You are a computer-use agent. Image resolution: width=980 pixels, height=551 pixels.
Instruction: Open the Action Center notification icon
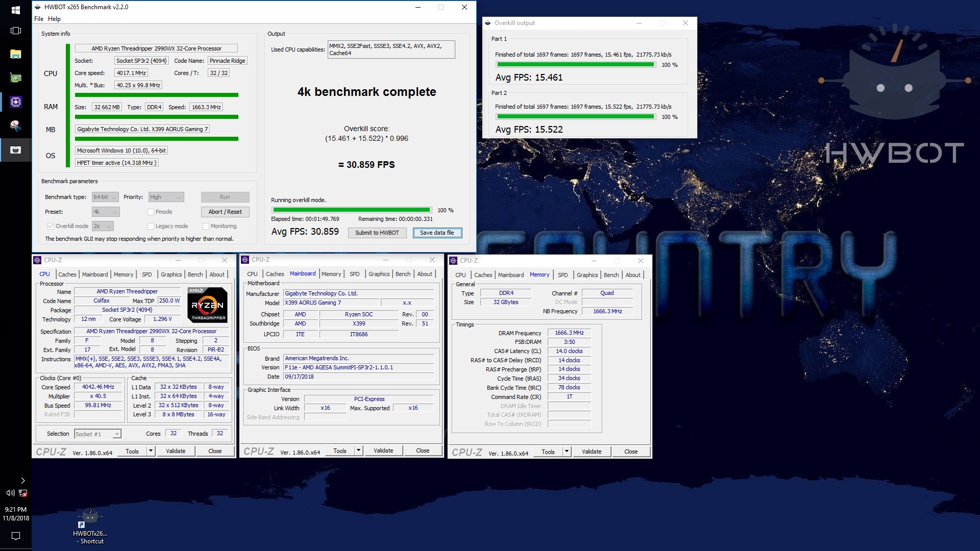point(15,536)
